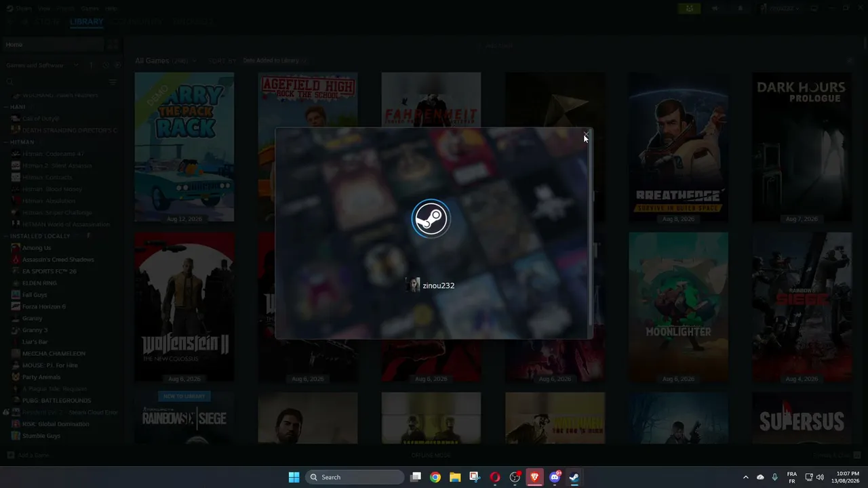
Task: Open the sidebar advanced filter icon
Action: click(x=113, y=81)
